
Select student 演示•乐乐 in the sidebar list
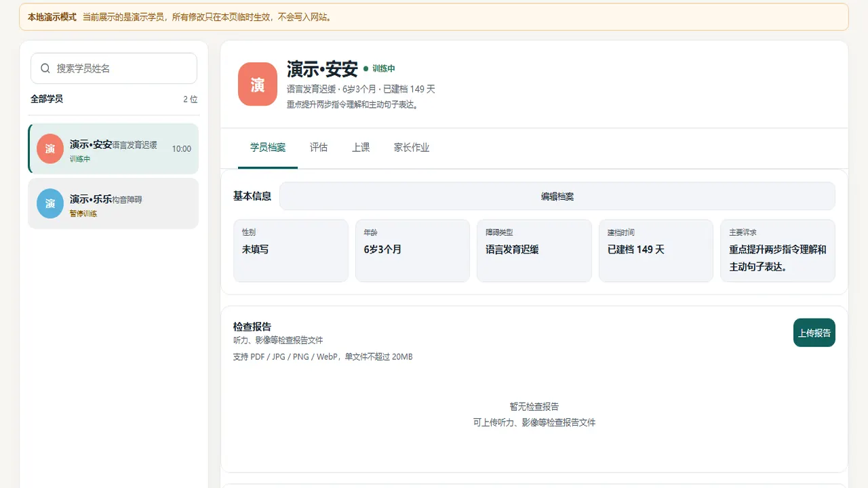coord(113,203)
